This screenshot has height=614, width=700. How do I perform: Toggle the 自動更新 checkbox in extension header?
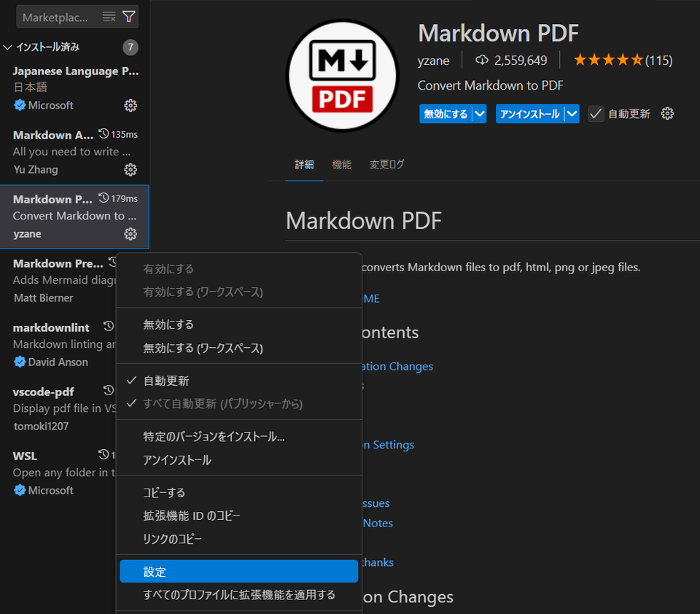[596, 114]
